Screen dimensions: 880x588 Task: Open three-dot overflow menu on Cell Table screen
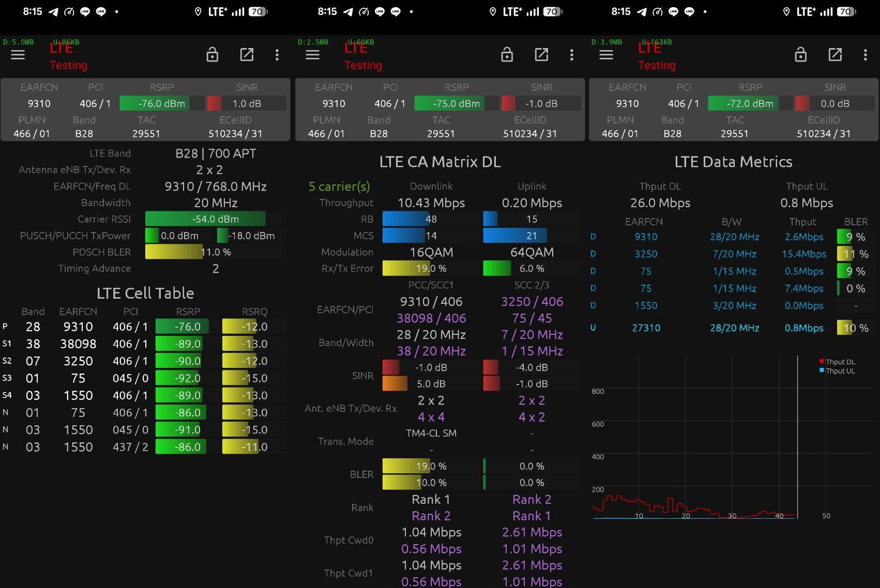pos(277,55)
